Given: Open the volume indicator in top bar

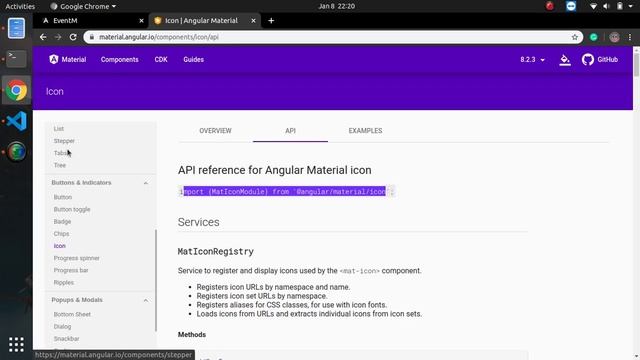Looking at the screenshot, I should click(x=607, y=6).
